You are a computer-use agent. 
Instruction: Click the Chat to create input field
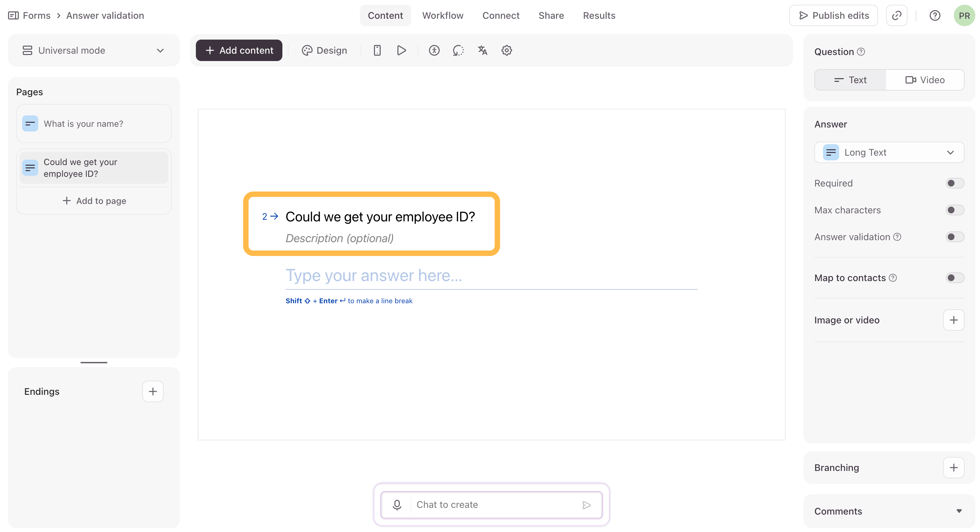click(x=495, y=504)
